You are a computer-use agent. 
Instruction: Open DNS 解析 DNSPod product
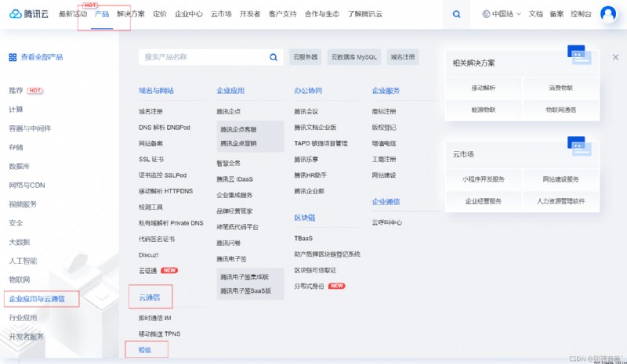click(x=165, y=128)
